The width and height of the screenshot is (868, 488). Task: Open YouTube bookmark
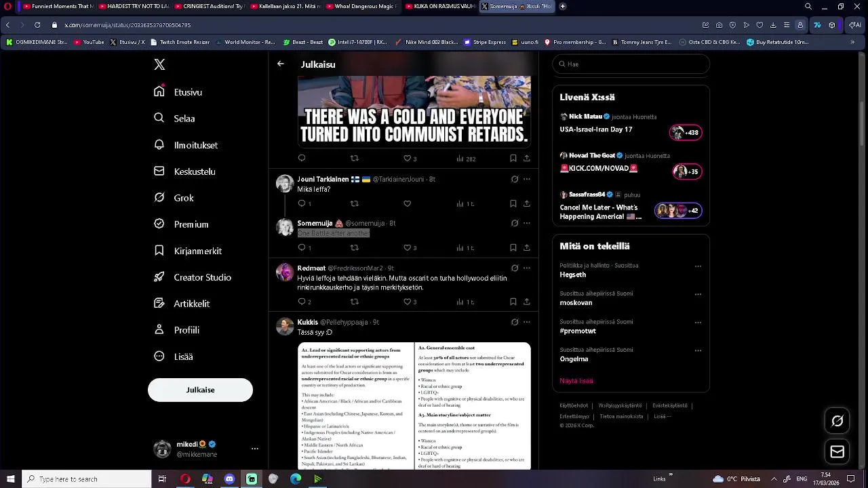coord(90,42)
